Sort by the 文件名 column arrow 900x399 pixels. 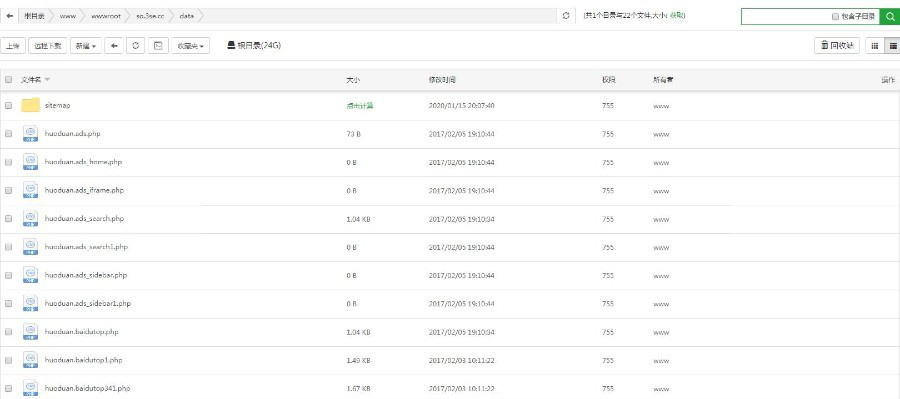point(47,80)
